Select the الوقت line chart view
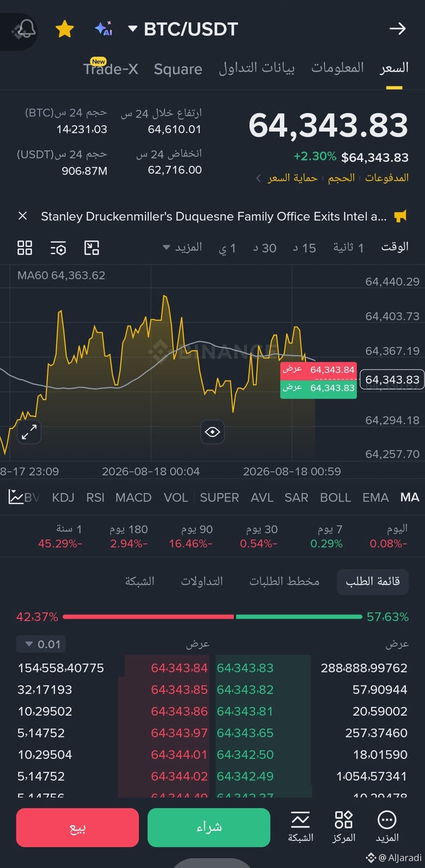425x868 pixels. (x=394, y=247)
